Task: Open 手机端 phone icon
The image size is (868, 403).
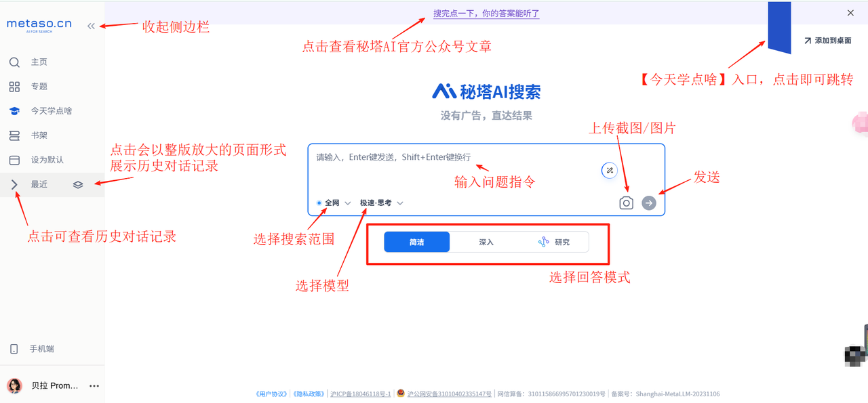Action: (14, 349)
